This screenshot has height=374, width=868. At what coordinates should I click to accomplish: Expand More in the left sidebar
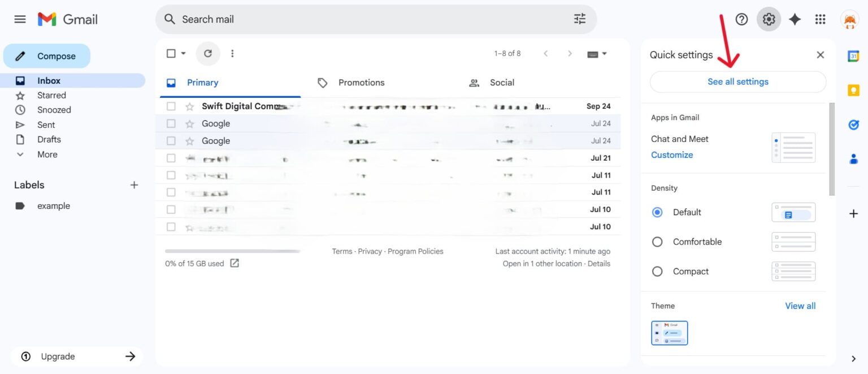pos(47,154)
